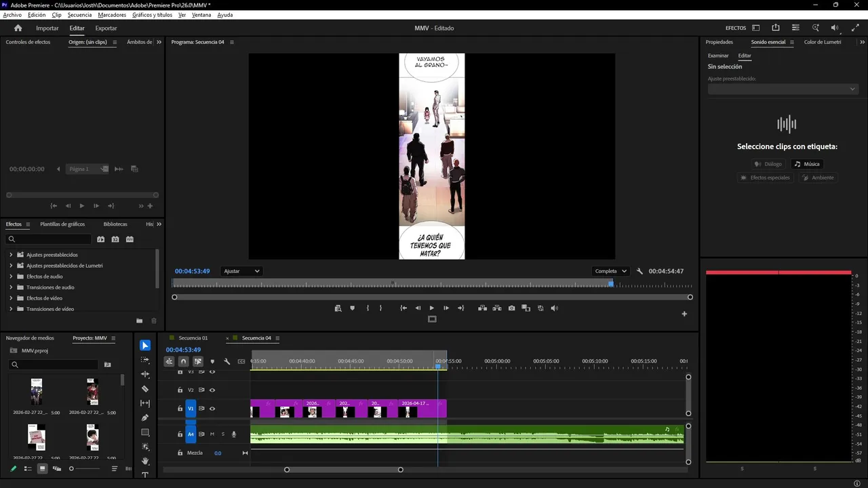Switch Project panel to freeform view
The image size is (868, 488).
pos(57,468)
